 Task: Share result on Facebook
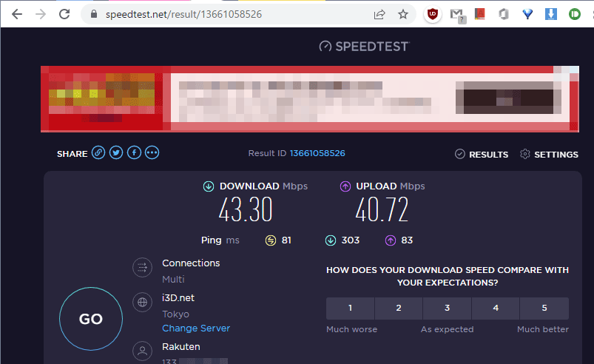pos(134,152)
